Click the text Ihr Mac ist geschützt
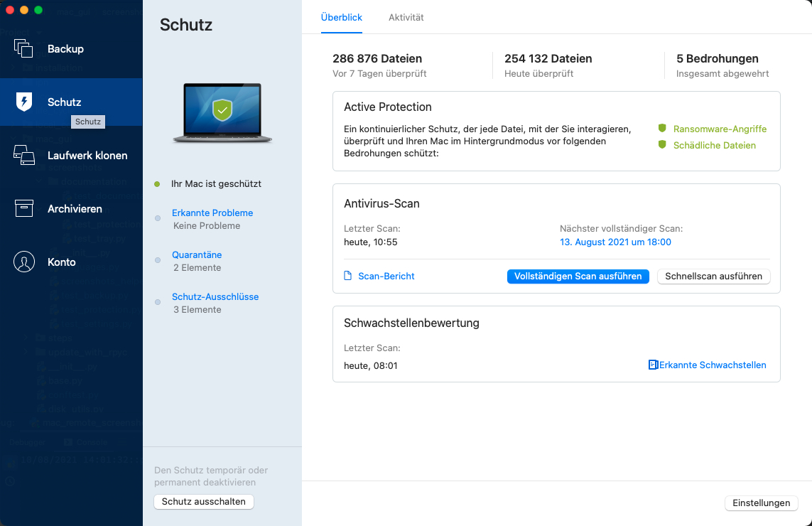Image resolution: width=812 pixels, height=526 pixels. pos(216,183)
